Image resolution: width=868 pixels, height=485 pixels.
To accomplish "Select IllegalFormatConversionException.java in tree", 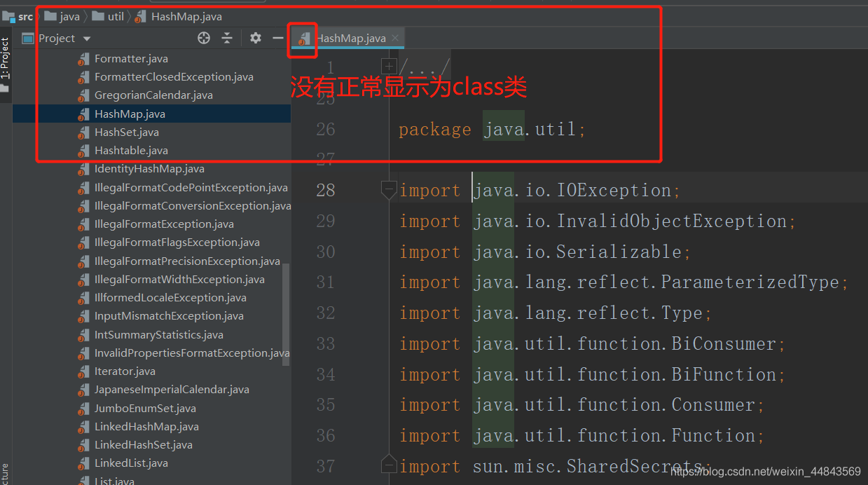I will [x=193, y=206].
